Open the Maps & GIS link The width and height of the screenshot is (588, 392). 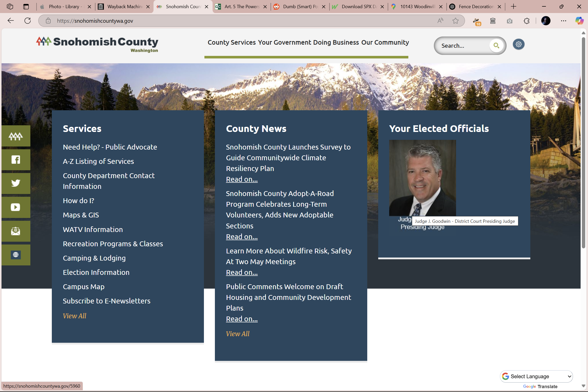tap(81, 215)
